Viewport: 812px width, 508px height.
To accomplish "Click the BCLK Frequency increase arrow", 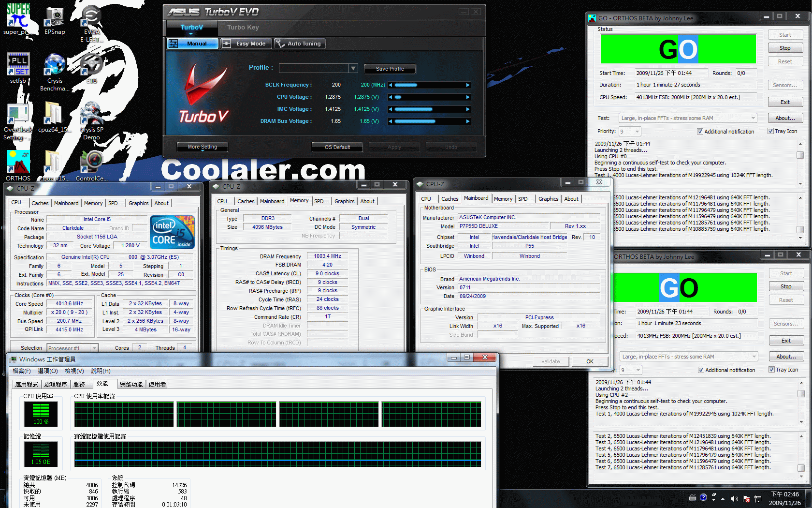I will tap(468, 85).
